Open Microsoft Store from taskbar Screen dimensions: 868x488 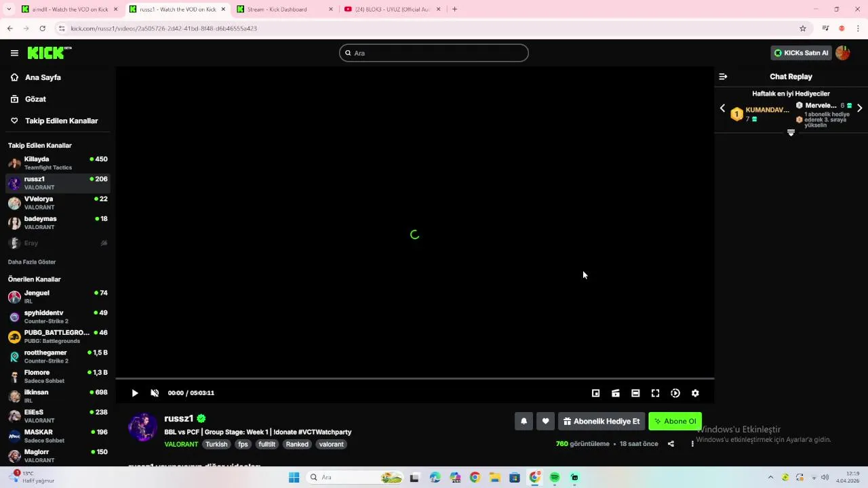[x=515, y=477]
